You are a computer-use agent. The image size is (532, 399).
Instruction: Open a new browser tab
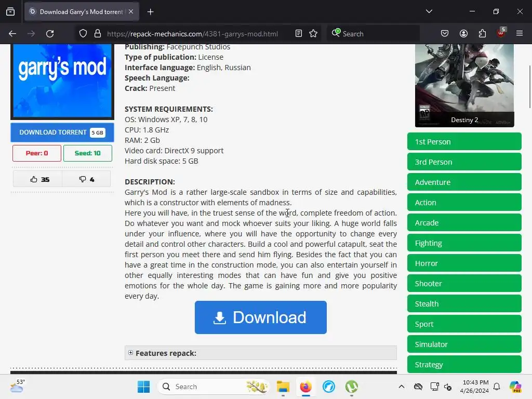150,12
